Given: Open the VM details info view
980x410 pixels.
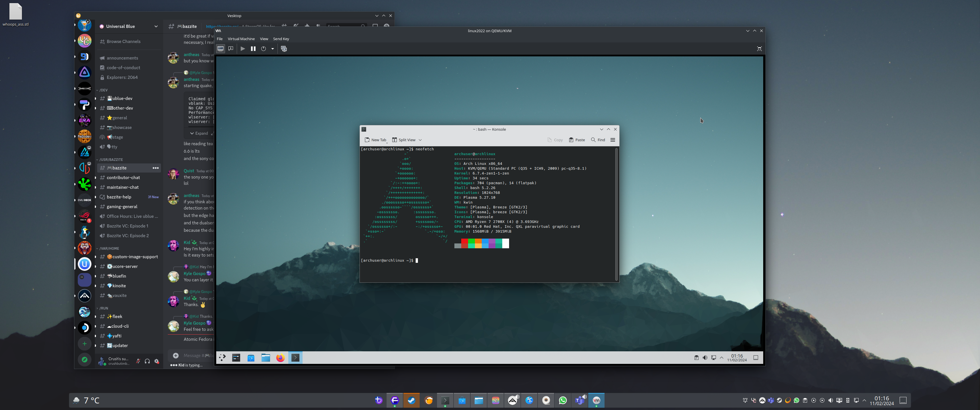Looking at the screenshot, I should tap(230, 49).
